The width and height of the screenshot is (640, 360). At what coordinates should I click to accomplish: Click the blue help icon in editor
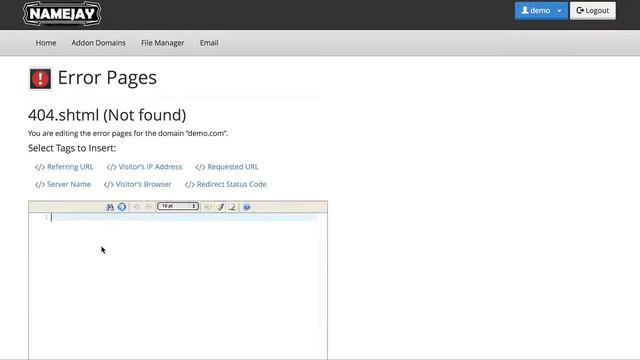click(247, 207)
